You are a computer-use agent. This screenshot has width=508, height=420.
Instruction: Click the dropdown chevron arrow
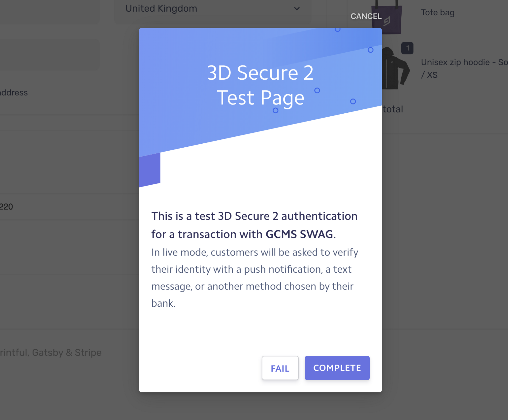pos(297,9)
